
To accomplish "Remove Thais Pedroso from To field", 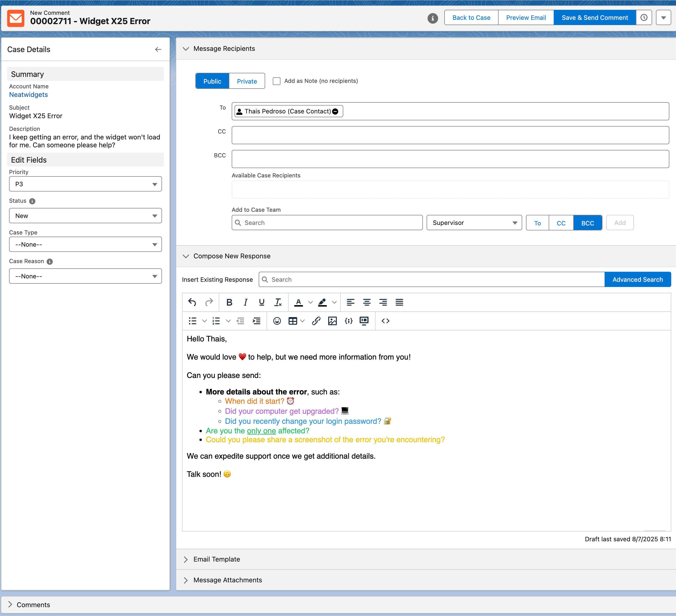I will click(x=335, y=112).
